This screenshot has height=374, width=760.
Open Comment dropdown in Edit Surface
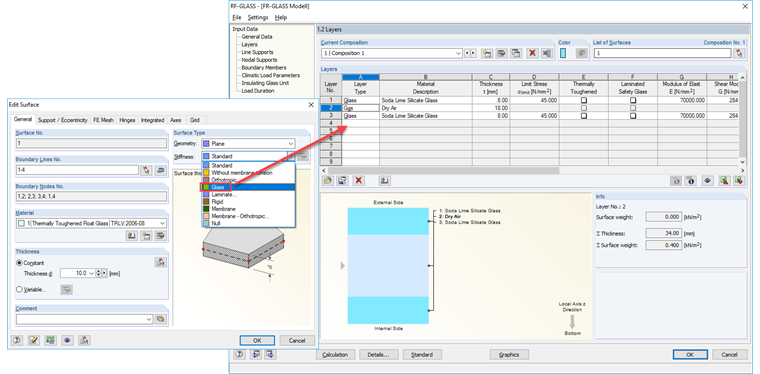tap(149, 319)
